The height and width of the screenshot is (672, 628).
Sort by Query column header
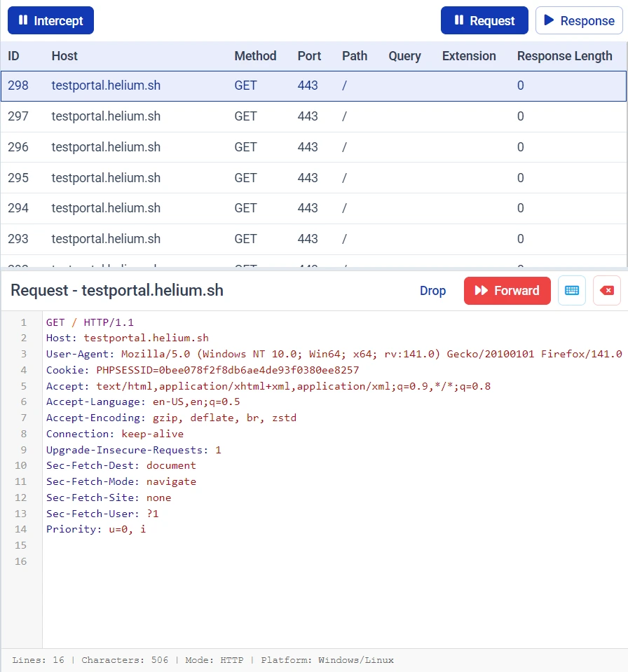coord(404,56)
